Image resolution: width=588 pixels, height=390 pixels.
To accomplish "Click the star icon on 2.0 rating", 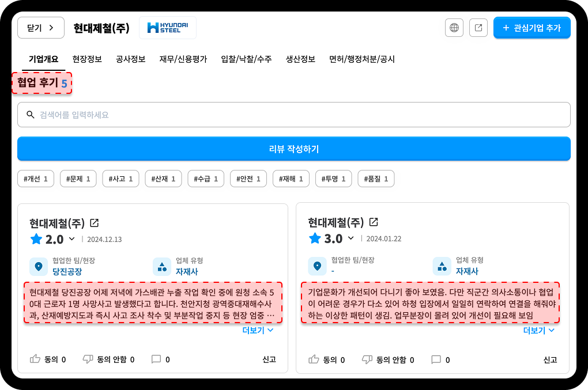I will pos(36,239).
